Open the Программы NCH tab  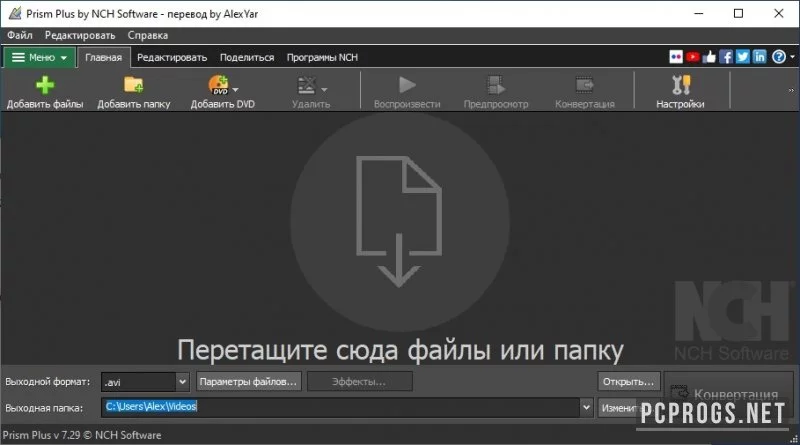click(x=322, y=57)
